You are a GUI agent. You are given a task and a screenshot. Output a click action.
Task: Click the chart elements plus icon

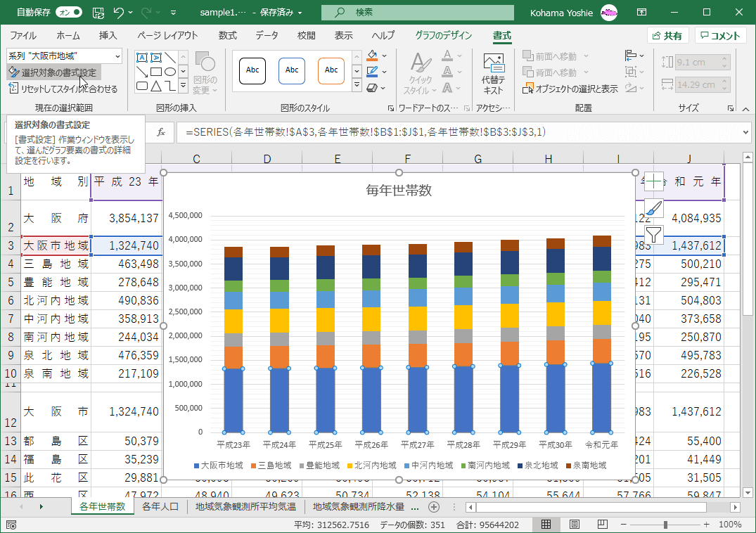tap(654, 181)
